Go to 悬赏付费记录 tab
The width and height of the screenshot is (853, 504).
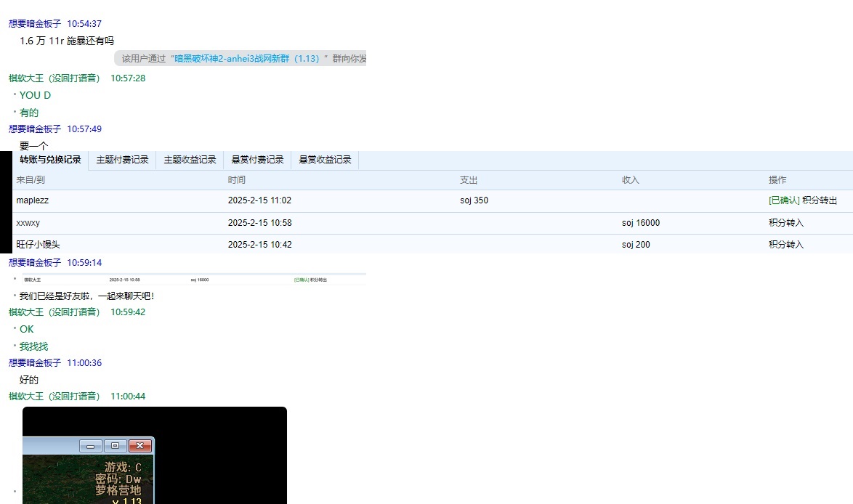[257, 160]
